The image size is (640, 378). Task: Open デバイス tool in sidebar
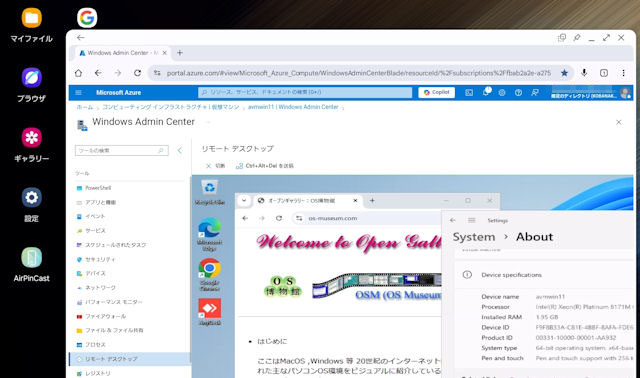point(96,273)
